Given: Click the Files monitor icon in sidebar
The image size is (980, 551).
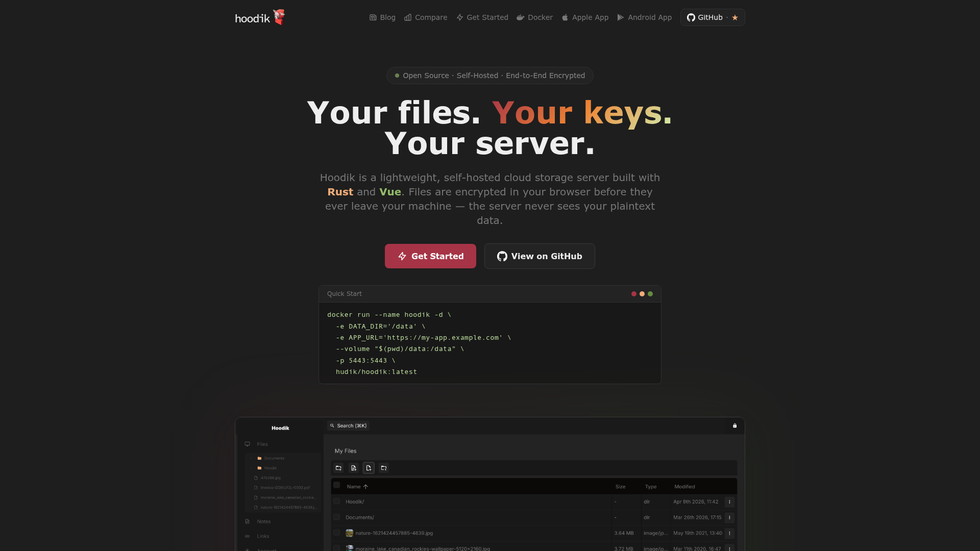Looking at the screenshot, I should (248, 444).
